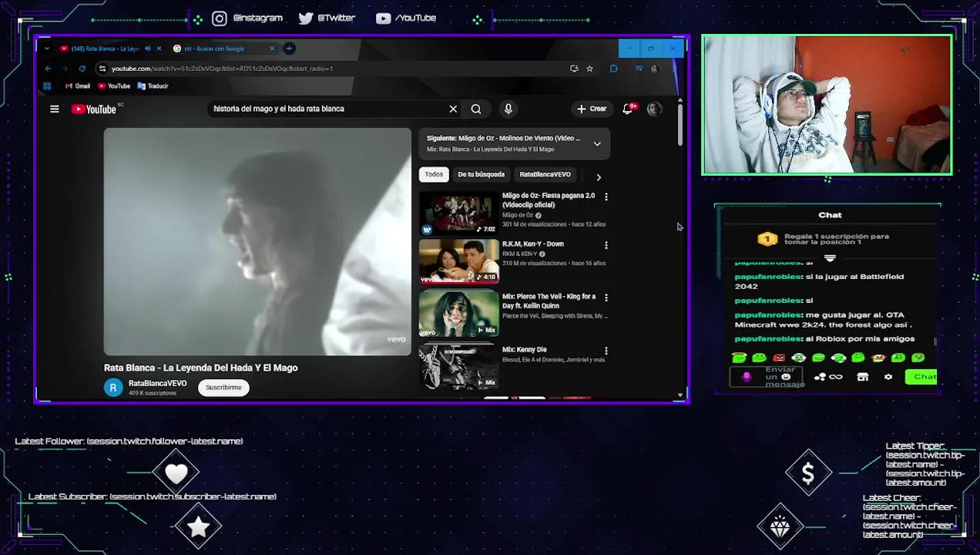The height and width of the screenshot is (555, 980).
Task: Play the Fiesta pagana 2.0 thumbnail
Action: [x=458, y=212]
